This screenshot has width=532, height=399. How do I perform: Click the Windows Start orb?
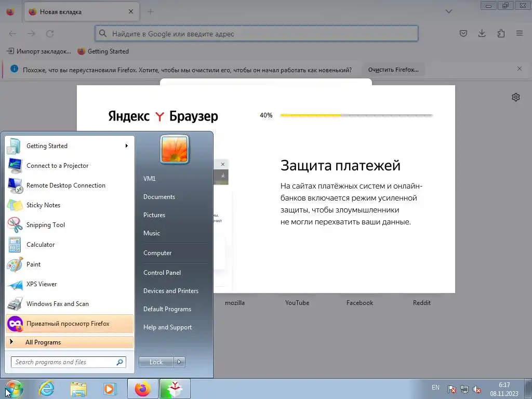[x=14, y=389]
